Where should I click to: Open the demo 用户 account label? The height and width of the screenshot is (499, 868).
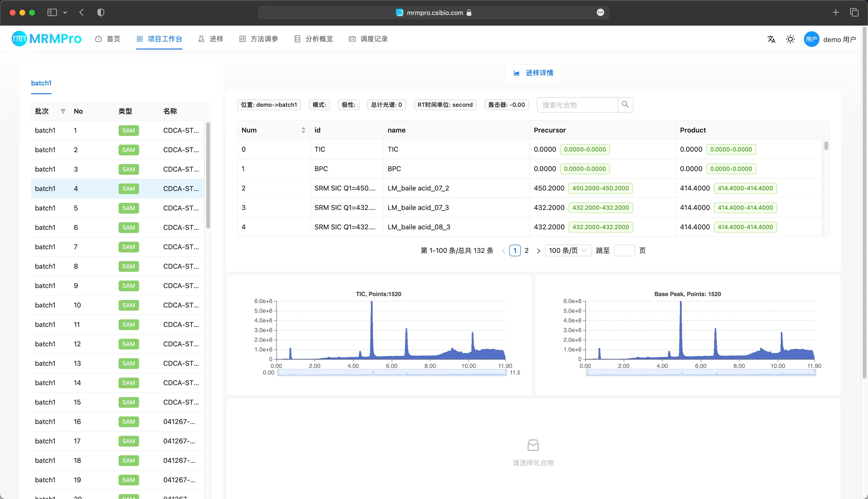(839, 39)
